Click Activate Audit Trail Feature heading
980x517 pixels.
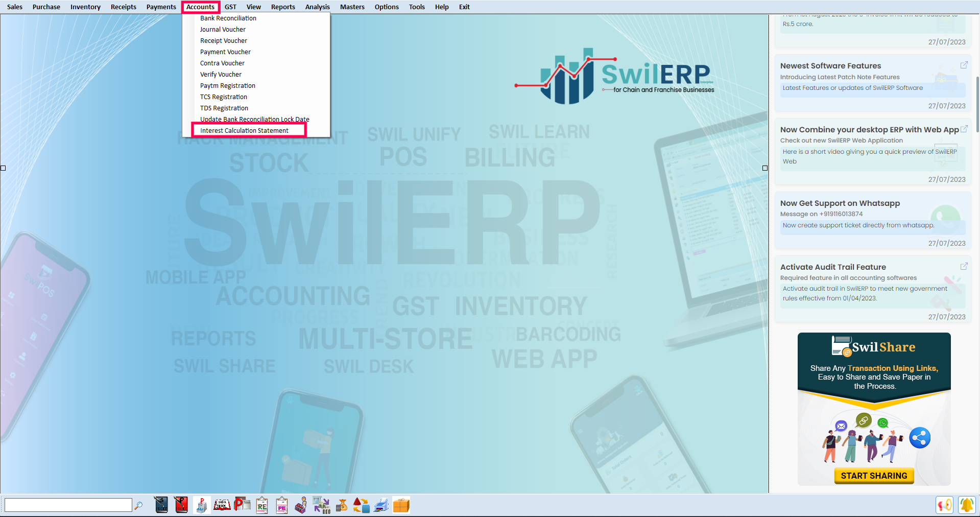click(833, 267)
